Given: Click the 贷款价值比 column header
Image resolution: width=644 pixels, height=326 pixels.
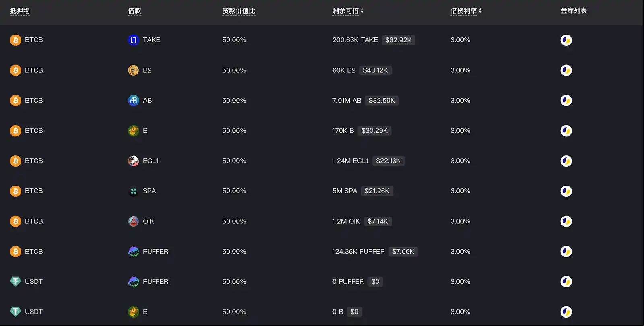Looking at the screenshot, I should coord(239,11).
